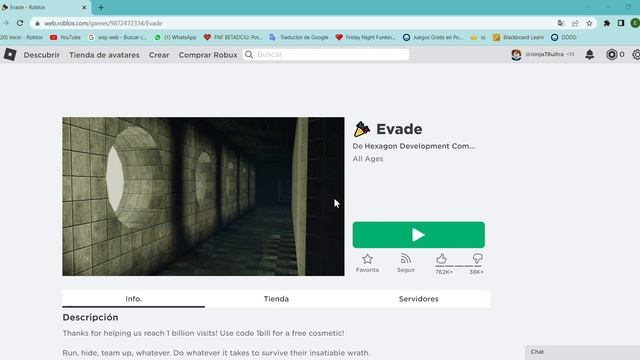Switch to the Servidores tab
The width and height of the screenshot is (640, 360).
[x=418, y=299]
